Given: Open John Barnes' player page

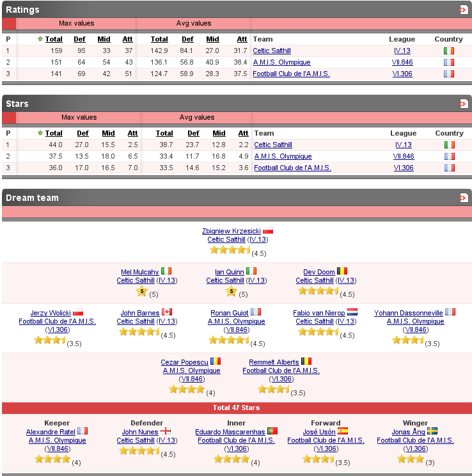Looking at the screenshot, I should click(140, 313).
